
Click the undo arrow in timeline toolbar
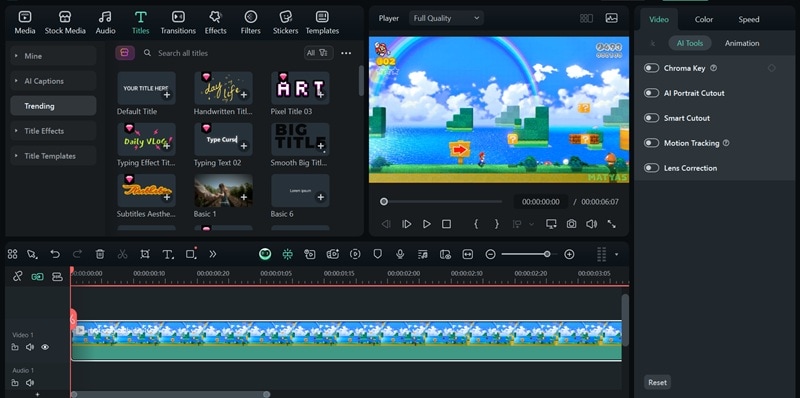click(55, 254)
